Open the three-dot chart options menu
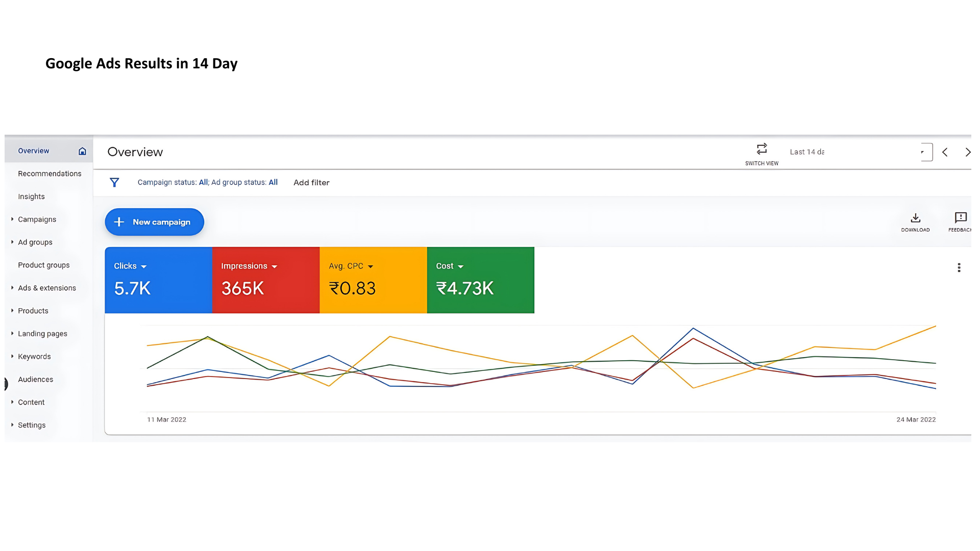Screen dimensions: 980x551 point(959,268)
